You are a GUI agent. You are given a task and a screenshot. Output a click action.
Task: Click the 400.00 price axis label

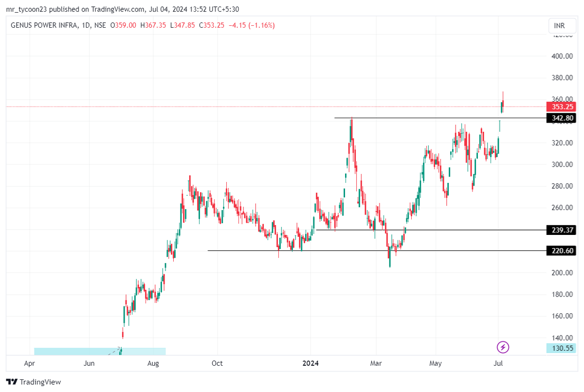point(561,56)
